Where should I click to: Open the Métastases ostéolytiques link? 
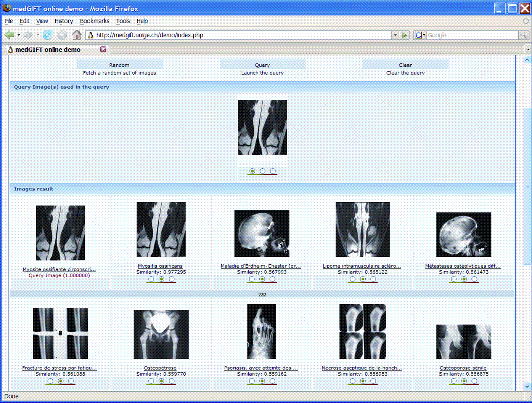click(463, 266)
